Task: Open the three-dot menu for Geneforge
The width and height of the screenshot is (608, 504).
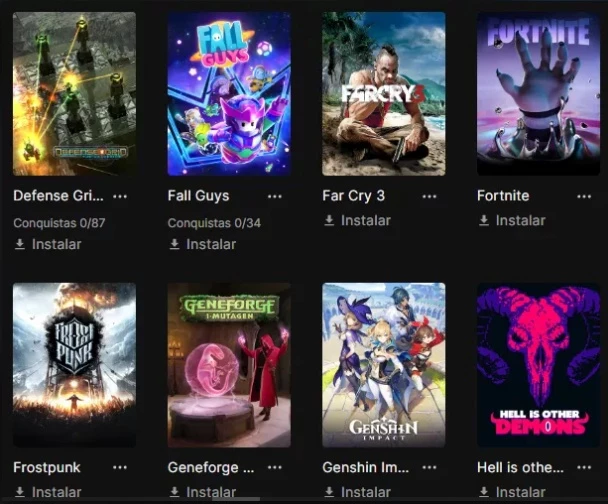Action: 275,467
